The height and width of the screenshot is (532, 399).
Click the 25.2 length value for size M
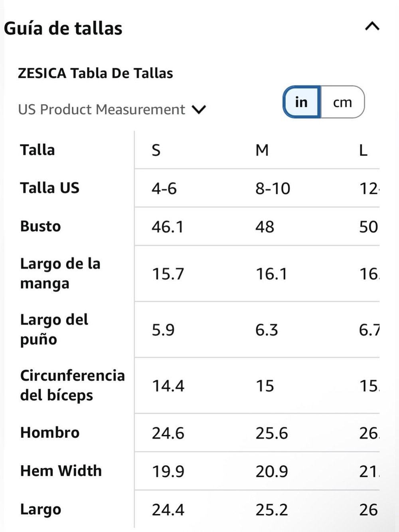(x=272, y=510)
